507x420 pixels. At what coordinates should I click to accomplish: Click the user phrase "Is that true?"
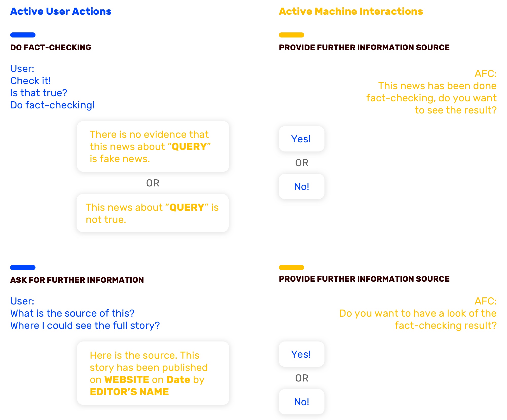[39, 93]
